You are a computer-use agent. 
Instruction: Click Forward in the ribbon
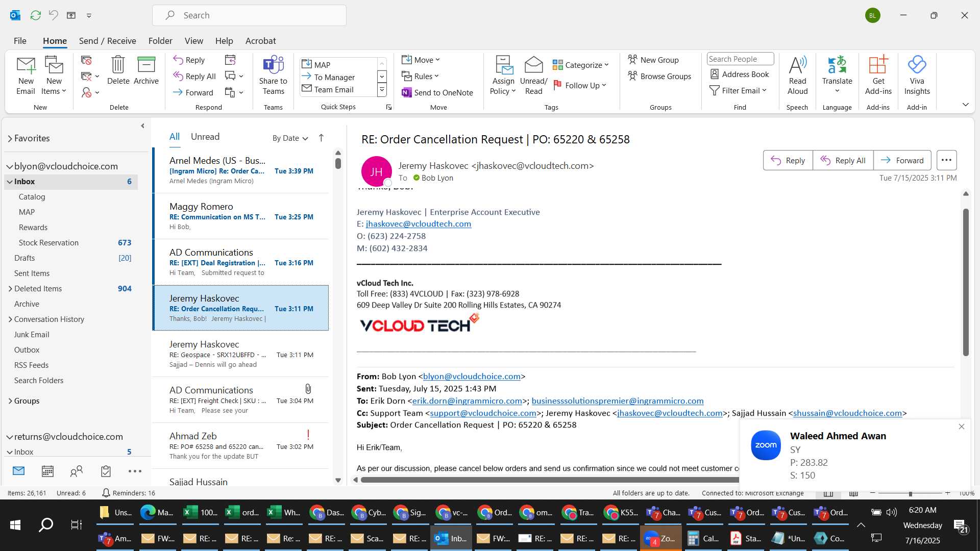(x=193, y=92)
